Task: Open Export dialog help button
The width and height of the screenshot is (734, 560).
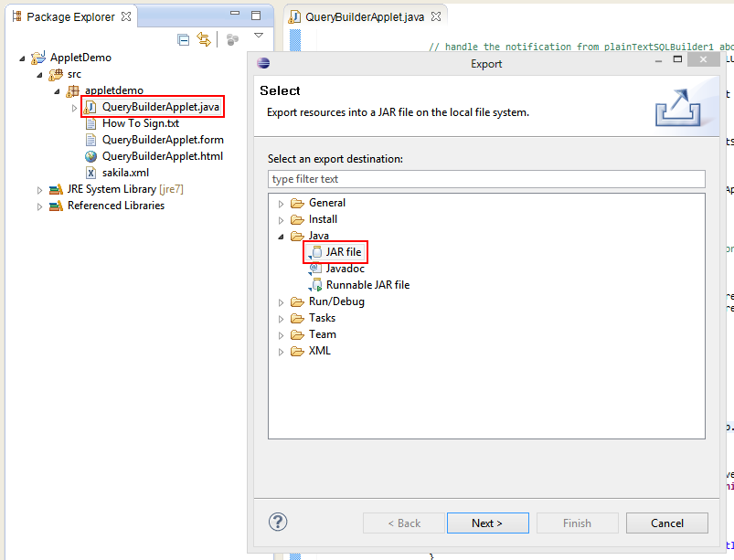Action: pos(278,522)
